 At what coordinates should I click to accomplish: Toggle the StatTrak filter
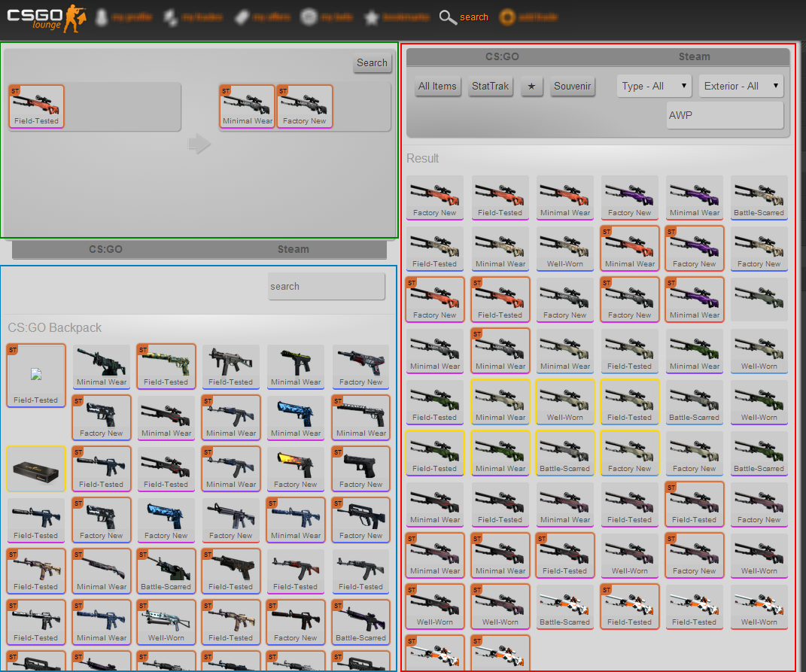pos(490,87)
